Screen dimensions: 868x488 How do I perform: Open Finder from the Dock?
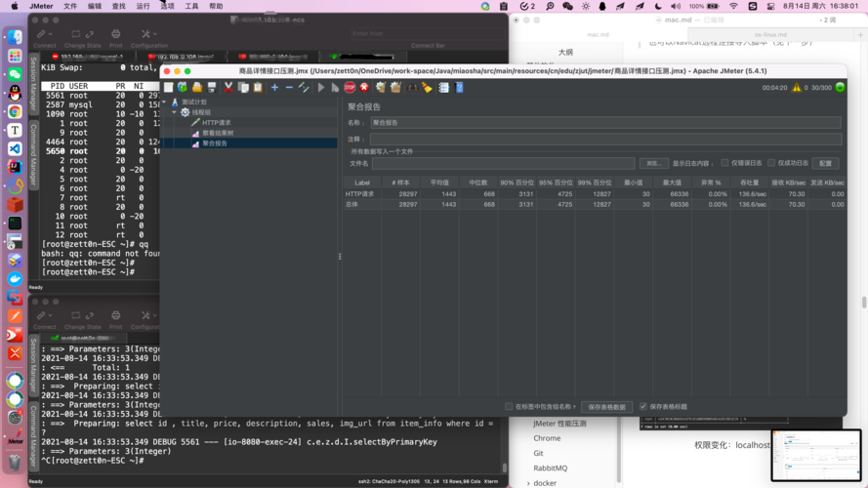(15, 37)
